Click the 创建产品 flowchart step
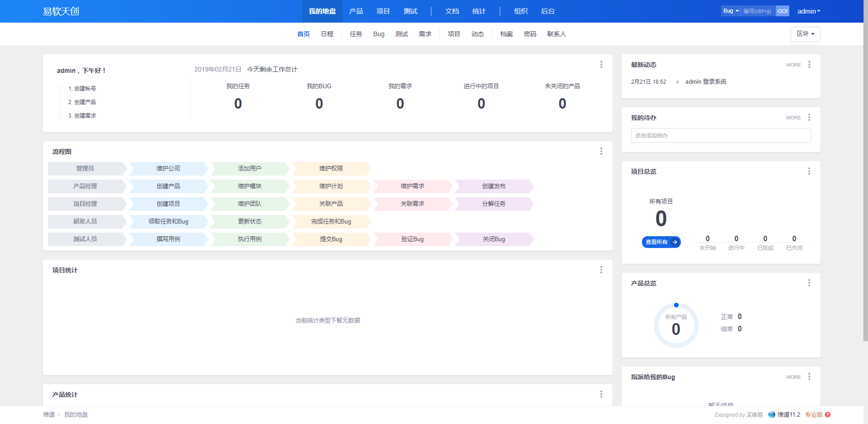Viewport: 868px width, 424px height. 168,186
